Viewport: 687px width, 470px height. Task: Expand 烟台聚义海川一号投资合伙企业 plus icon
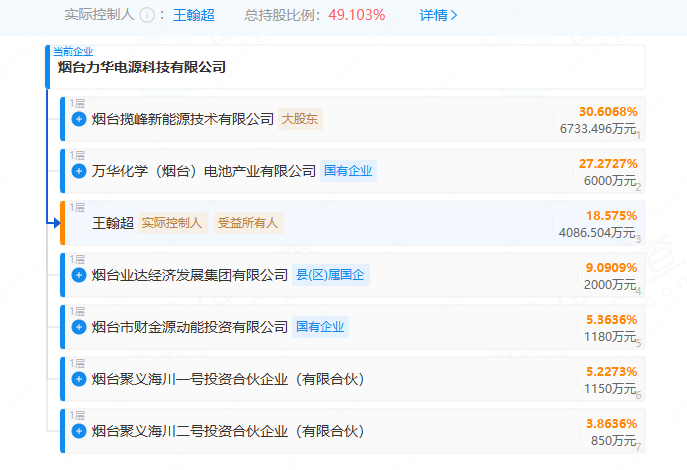(79, 379)
